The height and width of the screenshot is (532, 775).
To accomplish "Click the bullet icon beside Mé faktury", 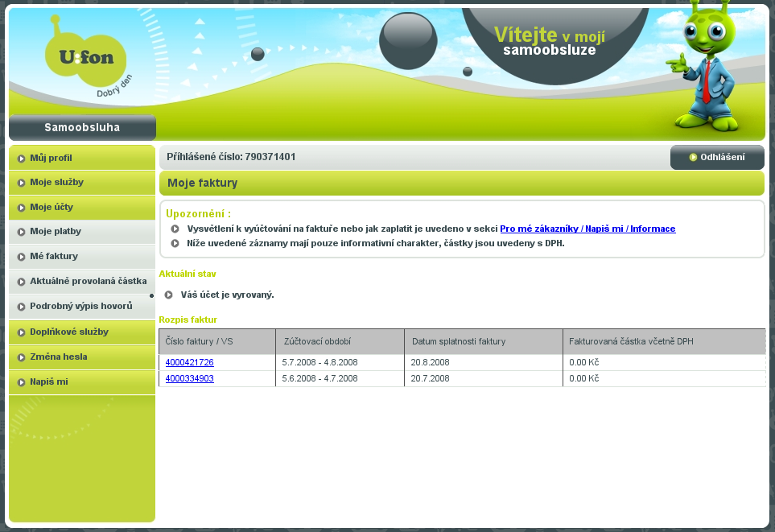I will (x=21, y=257).
